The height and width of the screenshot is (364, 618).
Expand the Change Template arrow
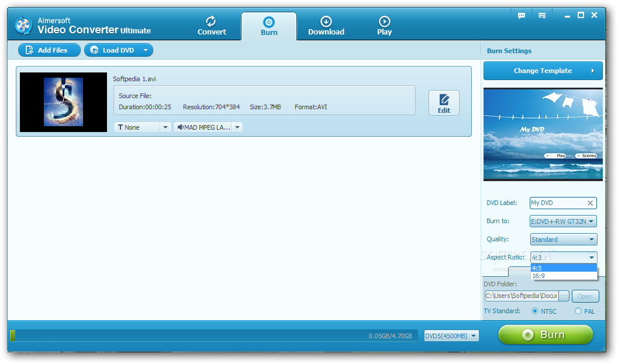pos(592,71)
